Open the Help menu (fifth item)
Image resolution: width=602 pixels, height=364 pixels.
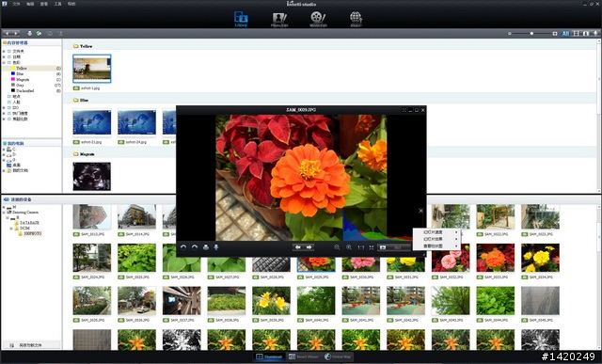click(x=71, y=4)
